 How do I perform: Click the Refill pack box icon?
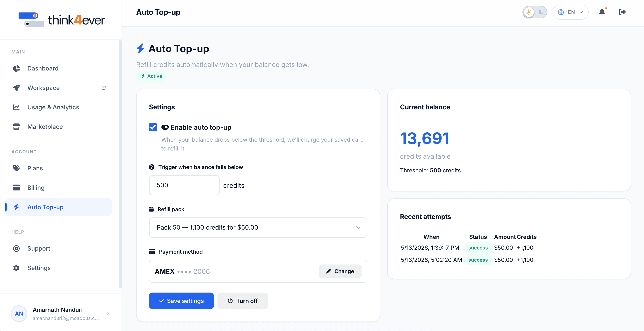(151, 209)
